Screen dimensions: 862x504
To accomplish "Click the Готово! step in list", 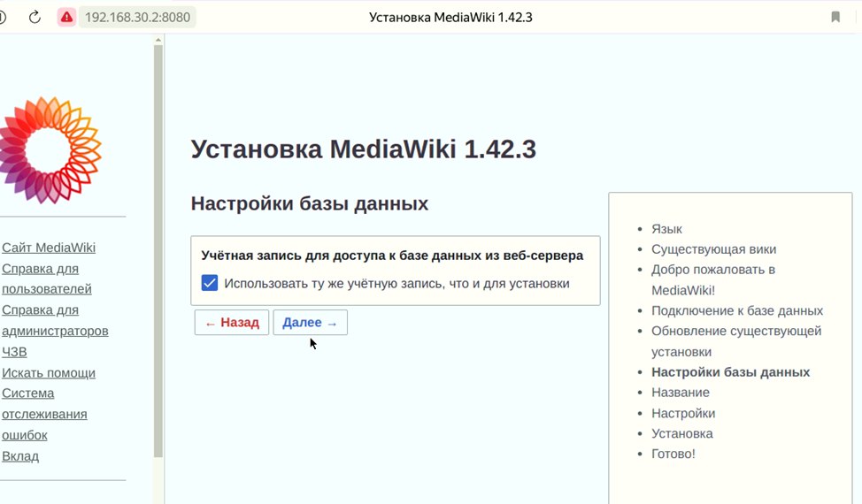I will pyautogui.click(x=673, y=454).
